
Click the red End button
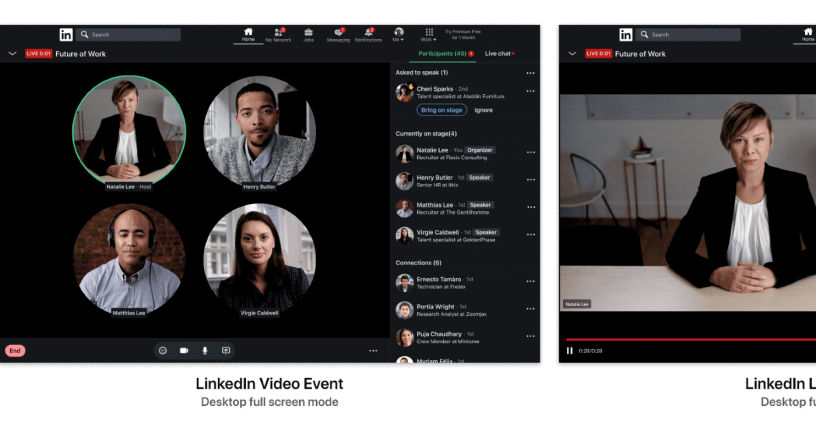click(15, 351)
